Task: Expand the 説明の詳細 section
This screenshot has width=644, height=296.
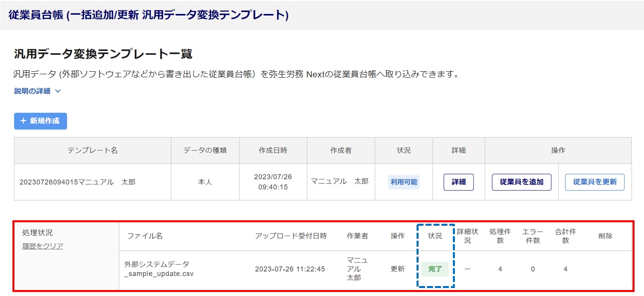Action: [37, 91]
